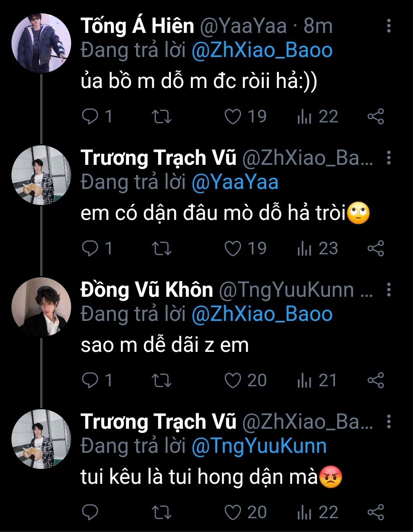Share Tống Á Hiên's tweet
Image resolution: width=413 pixels, height=532 pixels.
tap(376, 117)
